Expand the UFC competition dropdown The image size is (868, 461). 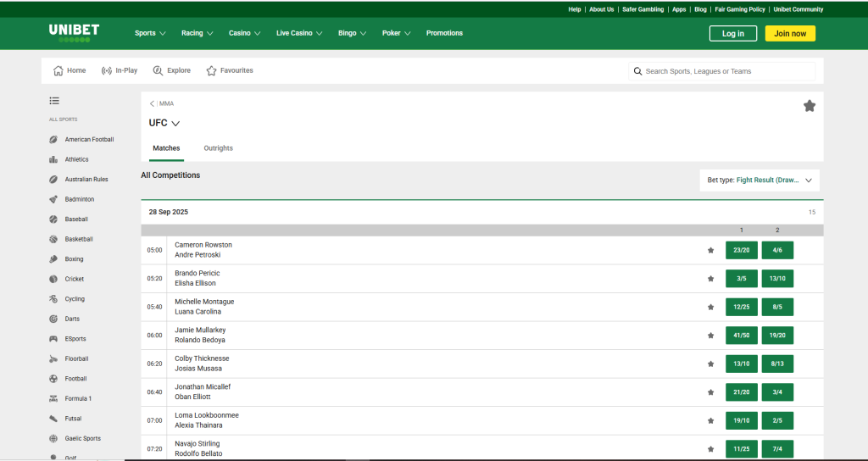(175, 124)
